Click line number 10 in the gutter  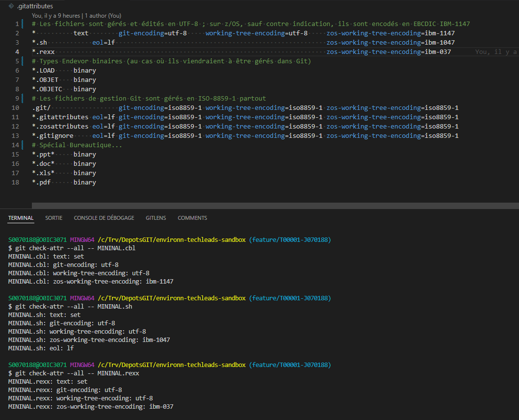click(x=15, y=108)
